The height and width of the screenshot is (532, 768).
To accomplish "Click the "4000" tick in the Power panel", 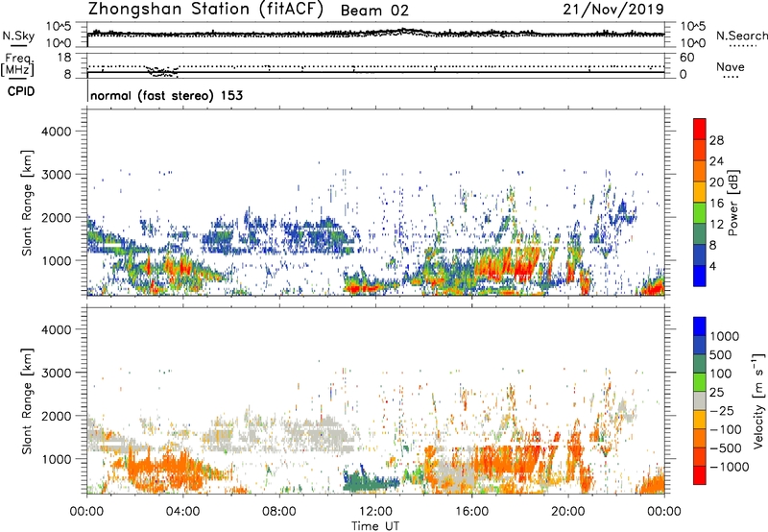I will pos(56,132).
